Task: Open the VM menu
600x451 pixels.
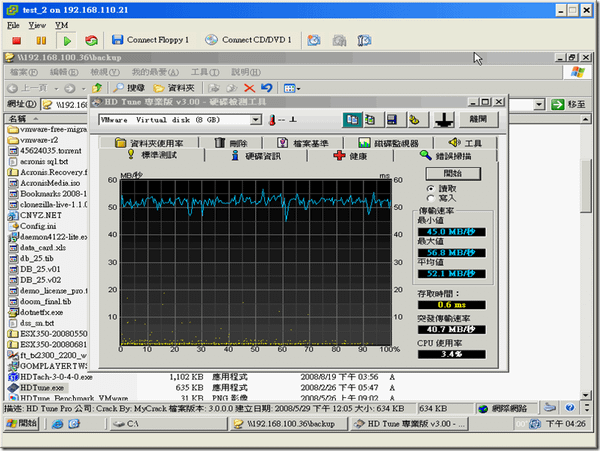Action: coord(61,25)
